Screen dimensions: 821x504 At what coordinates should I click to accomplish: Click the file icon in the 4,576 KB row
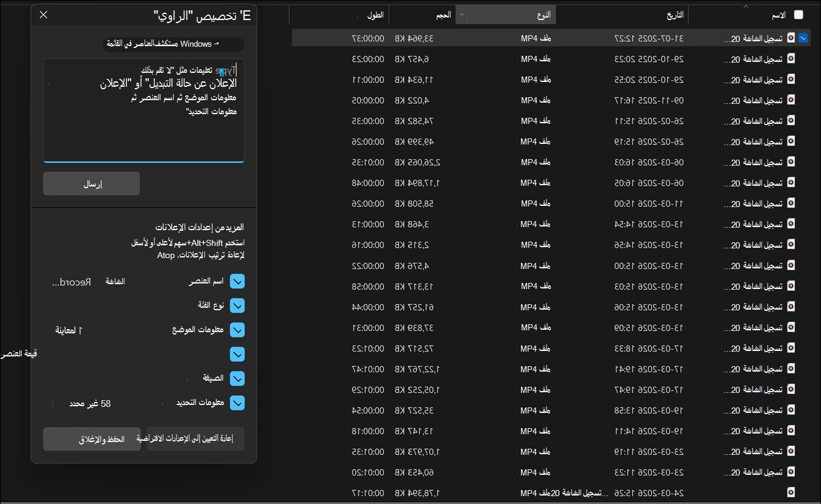tap(791, 265)
